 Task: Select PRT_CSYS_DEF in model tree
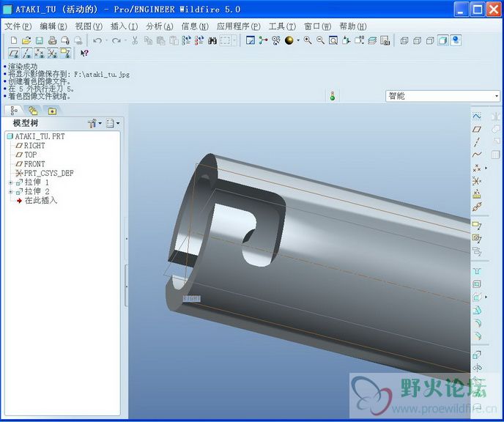pos(45,173)
